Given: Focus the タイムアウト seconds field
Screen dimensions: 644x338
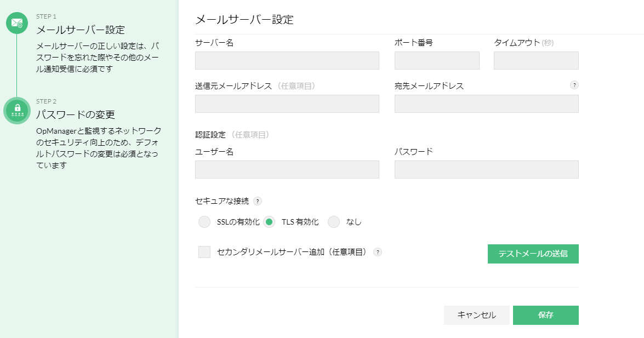Looking at the screenshot, I should point(536,61).
